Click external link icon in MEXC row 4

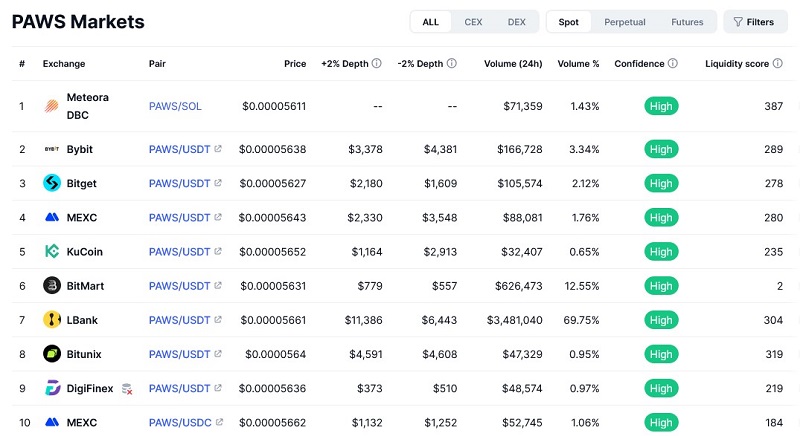[218, 217]
